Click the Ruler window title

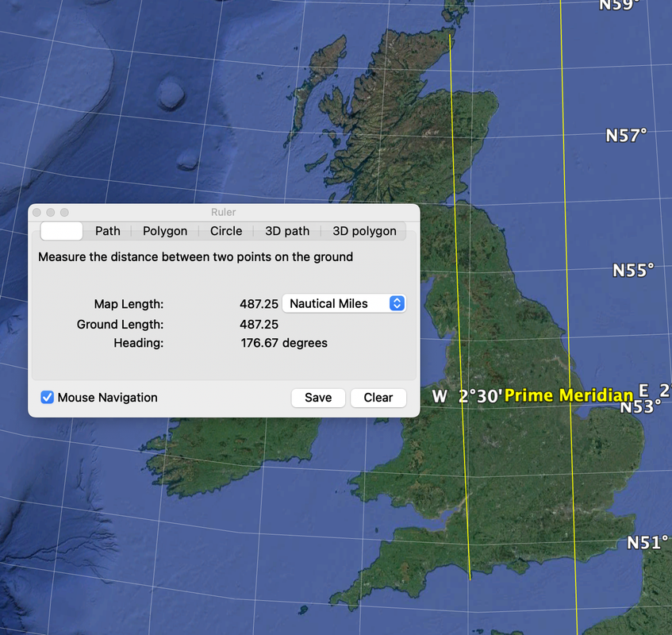click(x=223, y=212)
